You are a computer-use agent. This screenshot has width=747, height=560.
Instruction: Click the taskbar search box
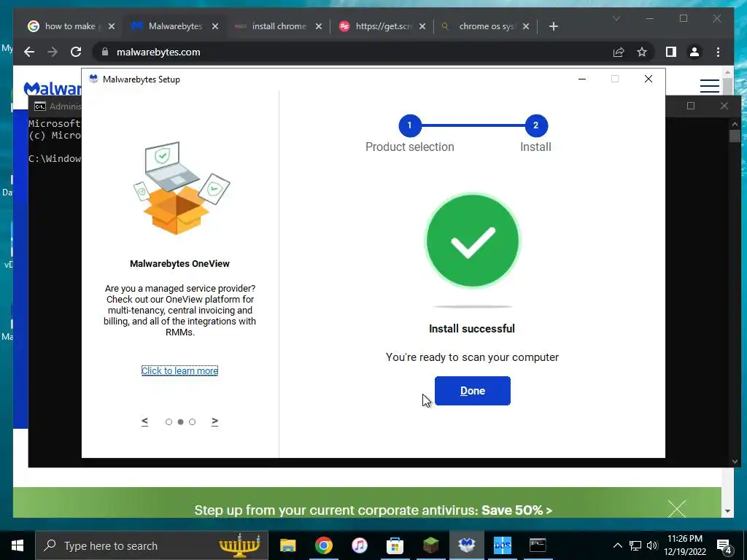pyautogui.click(x=152, y=545)
